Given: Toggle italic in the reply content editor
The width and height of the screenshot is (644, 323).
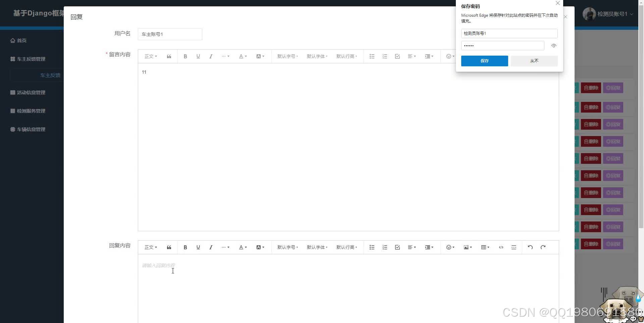Looking at the screenshot, I should (211, 247).
